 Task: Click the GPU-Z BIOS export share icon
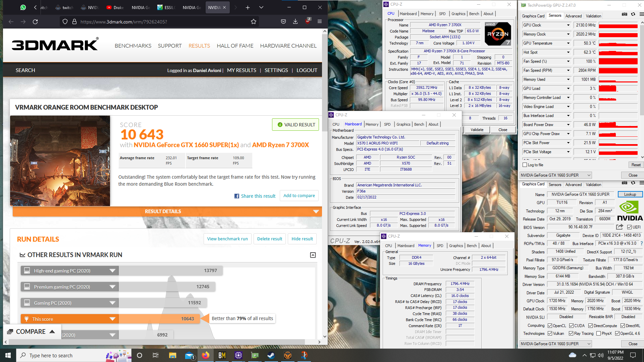(x=620, y=227)
